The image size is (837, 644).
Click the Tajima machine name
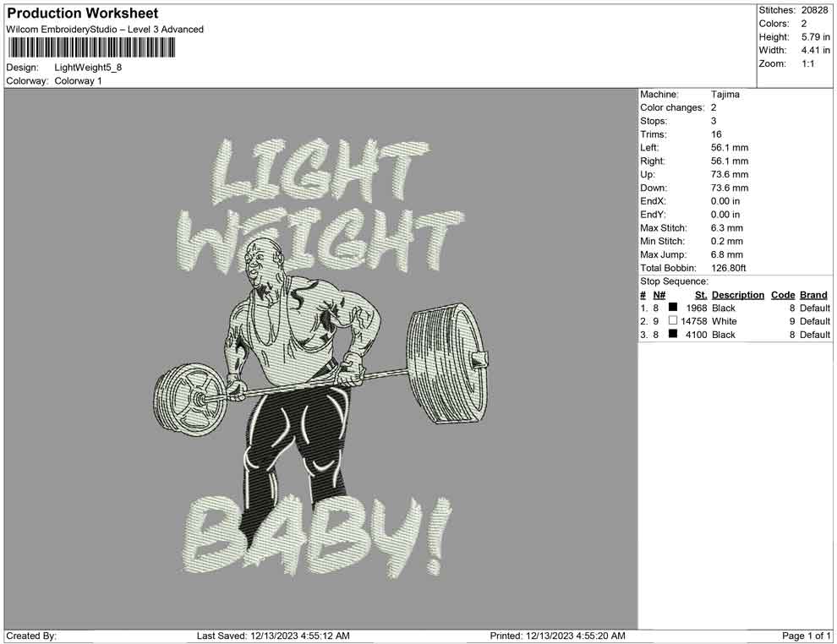click(x=725, y=94)
